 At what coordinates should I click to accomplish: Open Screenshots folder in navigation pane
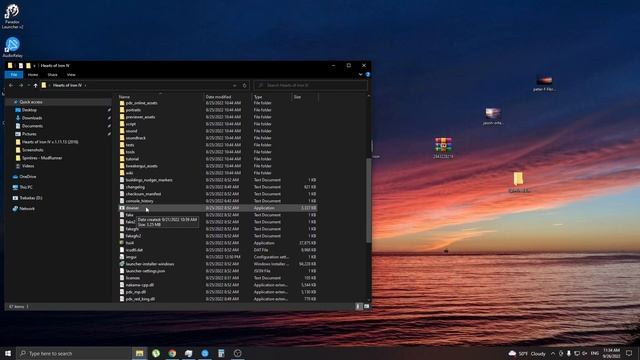pyautogui.click(x=32, y=150)
